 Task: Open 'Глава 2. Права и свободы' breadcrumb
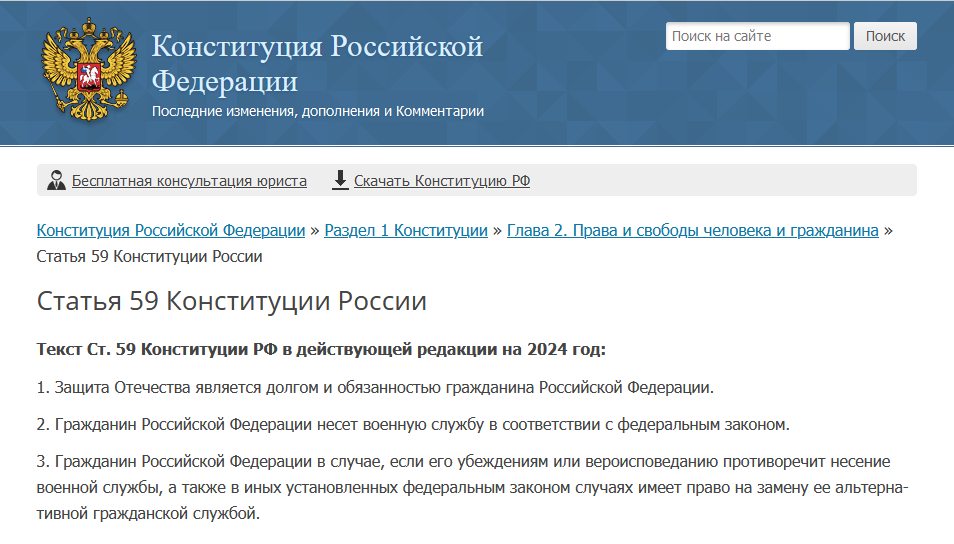pyautogui.click(x=692, y=231)
